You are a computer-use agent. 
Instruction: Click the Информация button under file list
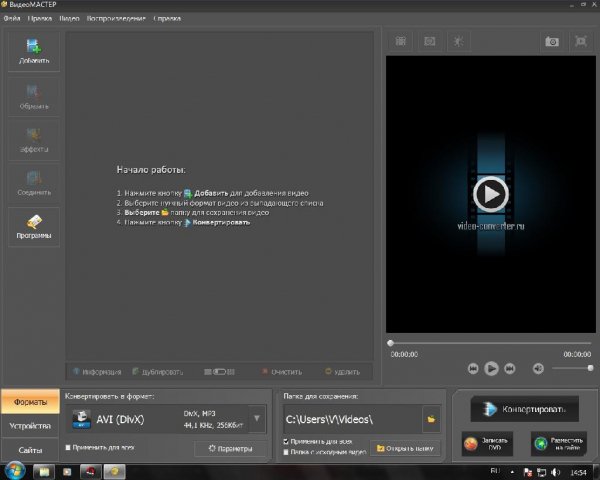click(x=97, y=372)
